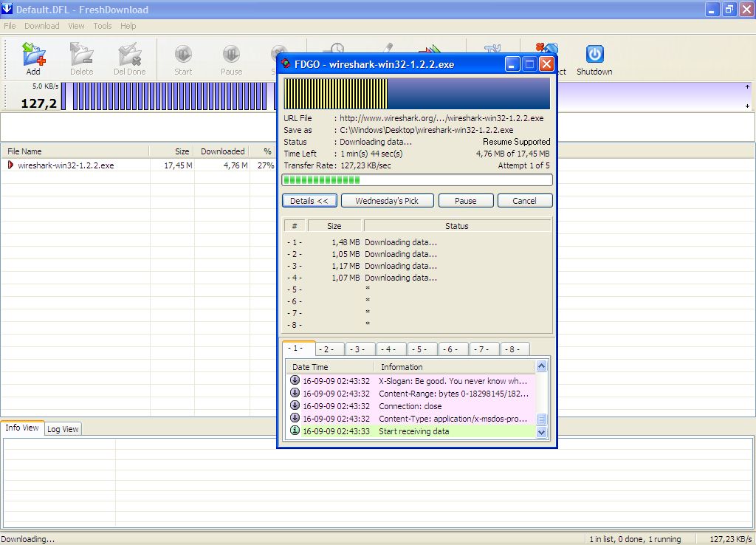This screenshot has width=756, height=545.
Task: Select connection tab - 2 -
Action: pos(330,349)
